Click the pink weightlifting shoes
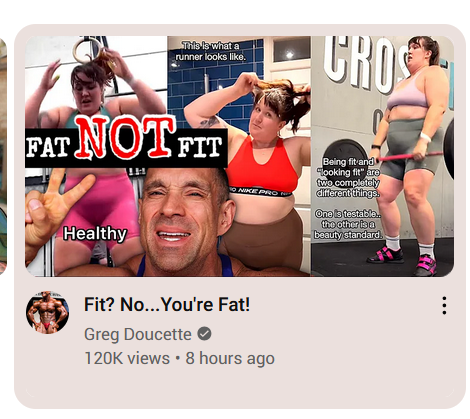 tap(403, 258)
